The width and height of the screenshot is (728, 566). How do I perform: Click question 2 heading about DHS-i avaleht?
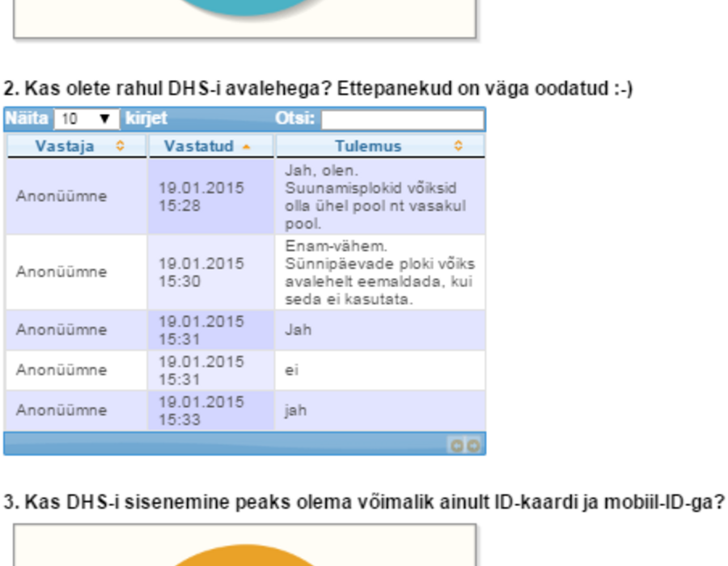coord(318,88)
